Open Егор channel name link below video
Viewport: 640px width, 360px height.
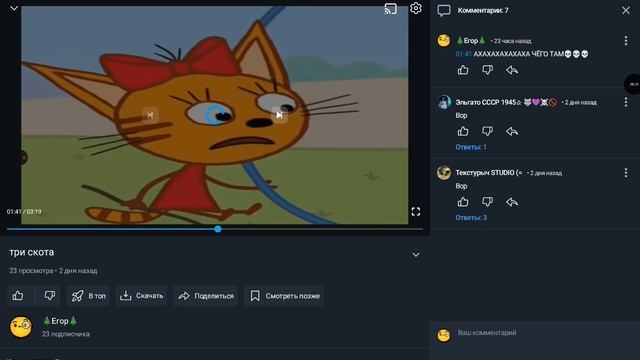coord(60,321)
